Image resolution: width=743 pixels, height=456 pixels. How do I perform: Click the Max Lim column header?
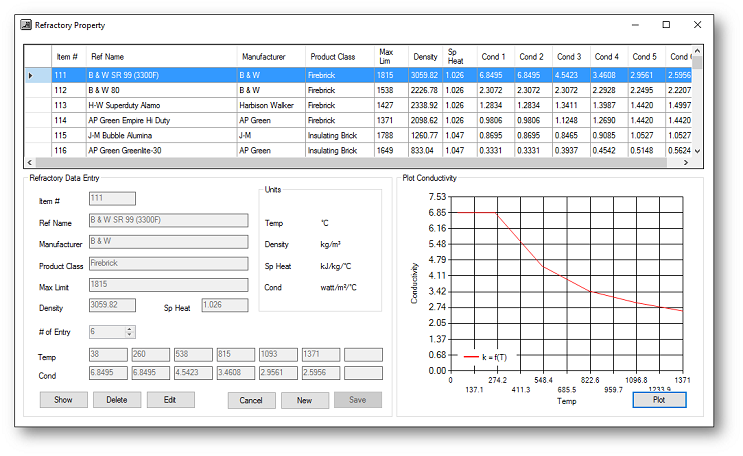coord(391,57)
